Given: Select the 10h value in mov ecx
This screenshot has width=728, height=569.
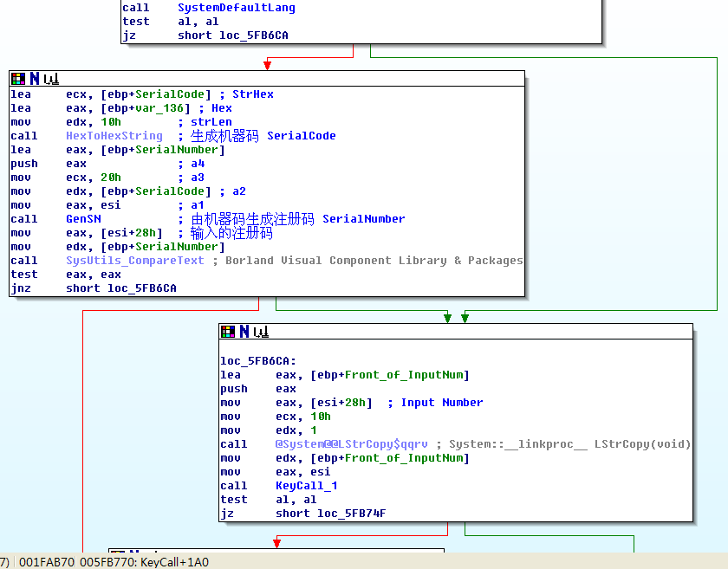Looking at the screenshot, I should [x=321, y=417].
